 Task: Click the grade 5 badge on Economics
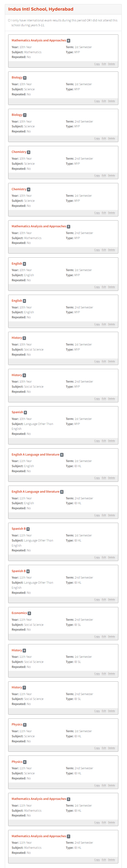[x=29, y=613]
